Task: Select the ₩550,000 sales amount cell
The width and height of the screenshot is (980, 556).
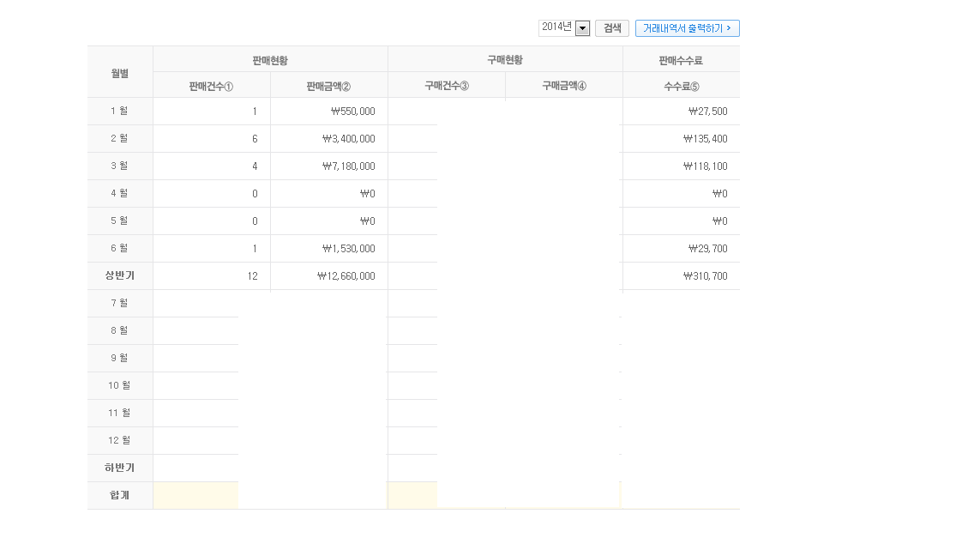Action: point(352,112)
